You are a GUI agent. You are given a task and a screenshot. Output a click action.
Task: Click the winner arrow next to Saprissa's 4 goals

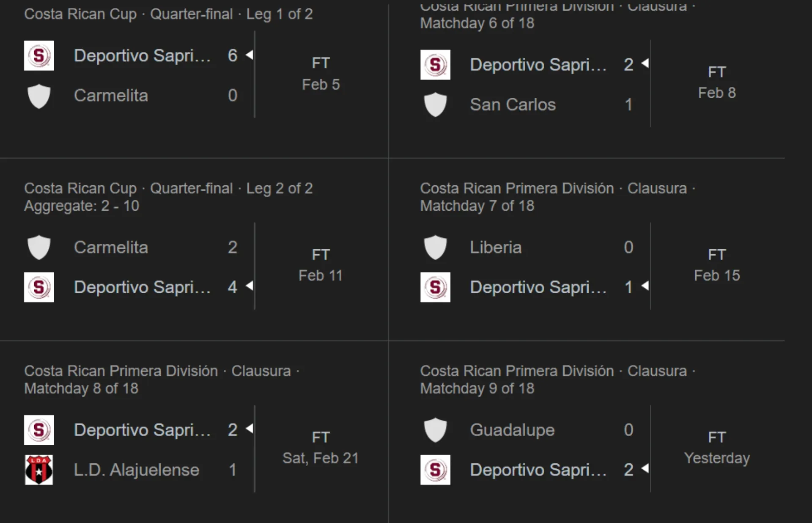pos(250,287)
